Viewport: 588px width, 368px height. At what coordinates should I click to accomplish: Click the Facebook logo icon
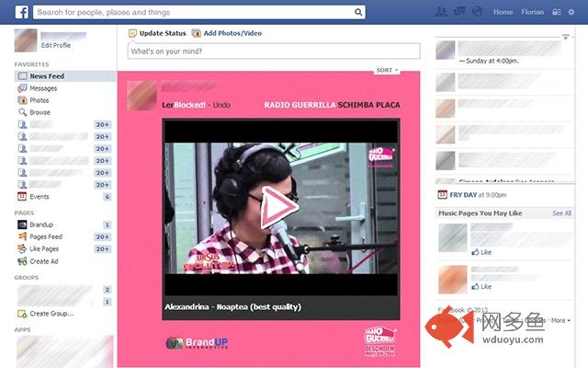click(x=22, y=12)
